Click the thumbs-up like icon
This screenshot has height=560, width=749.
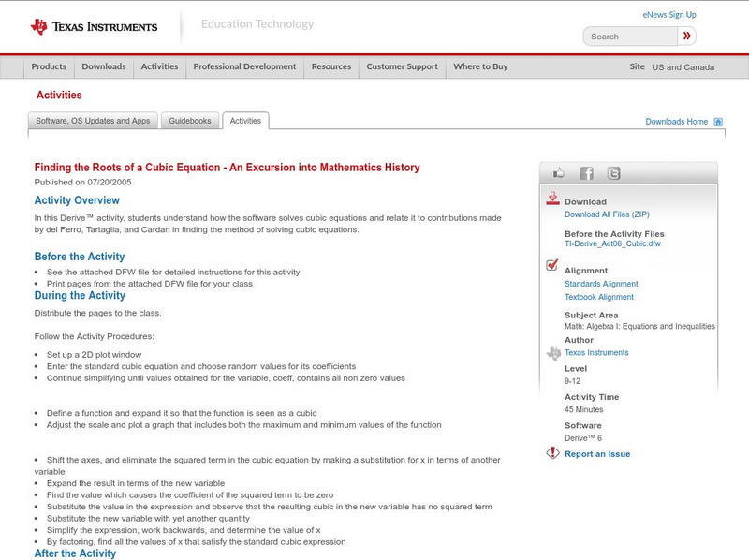(x=558, y=173)
